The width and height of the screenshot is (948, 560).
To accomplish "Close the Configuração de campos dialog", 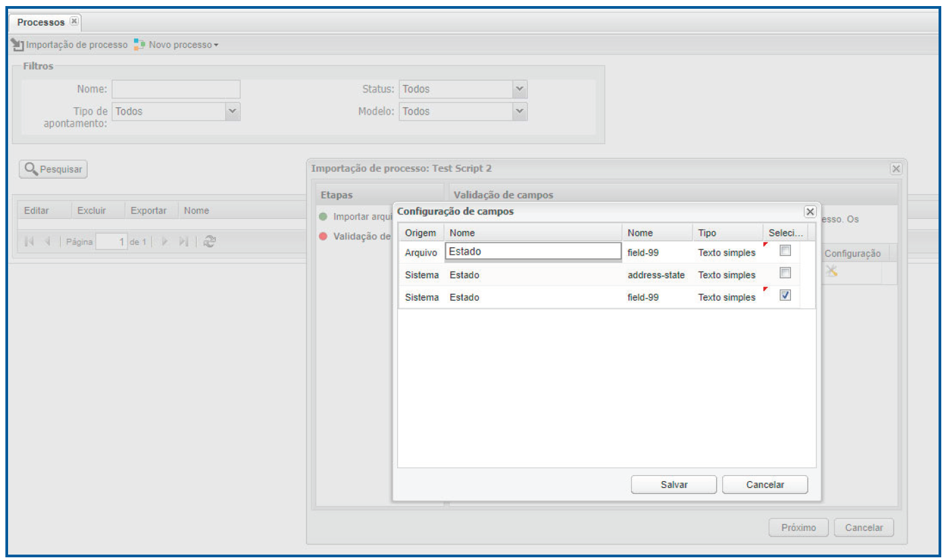I will (x=810, y=212).
